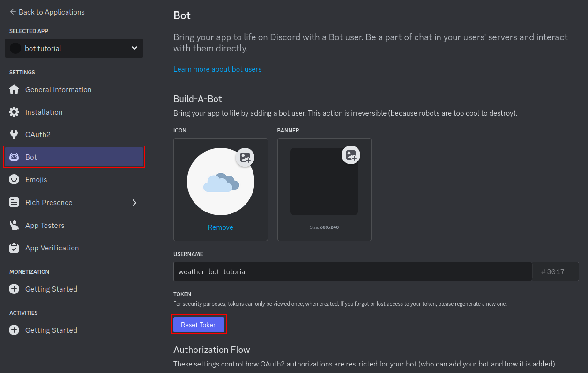Image resolution: width=588 pixels, height=373 pixels.
Task: Click the username input field
Action: [x=352, y=271]
